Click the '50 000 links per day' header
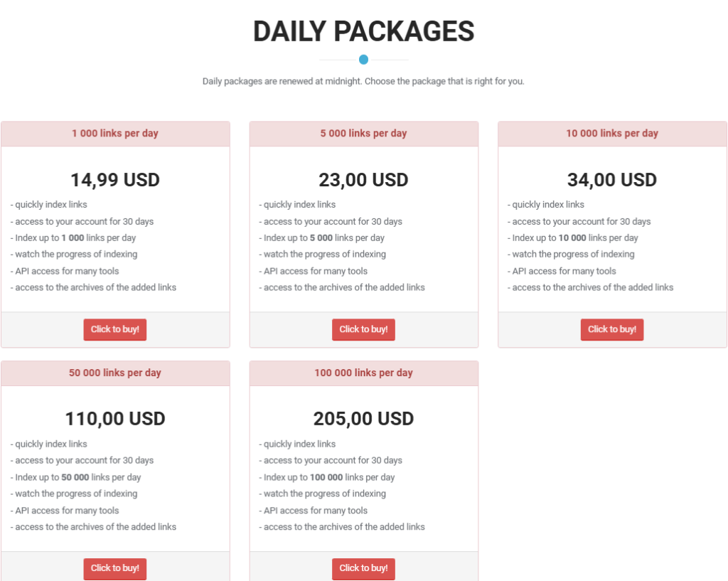The image size is (728, 581). click(x=115, y=373)
